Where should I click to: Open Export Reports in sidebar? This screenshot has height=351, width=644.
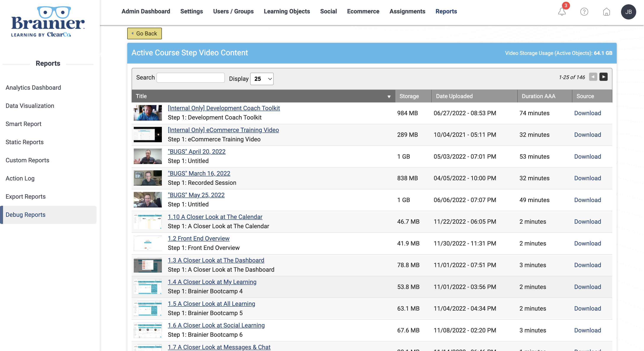pos(26,196)
